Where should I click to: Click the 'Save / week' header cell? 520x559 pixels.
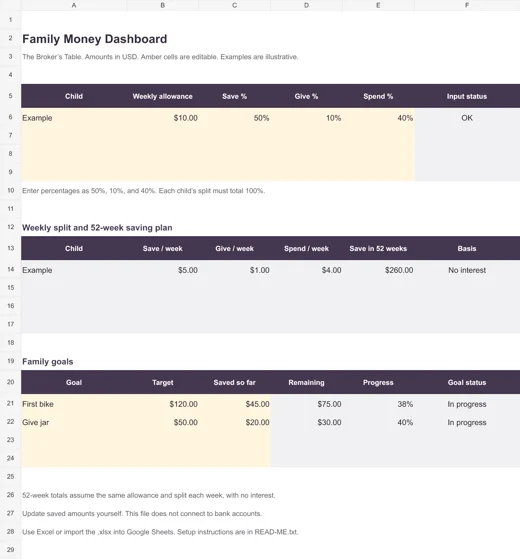click(163, 248)
